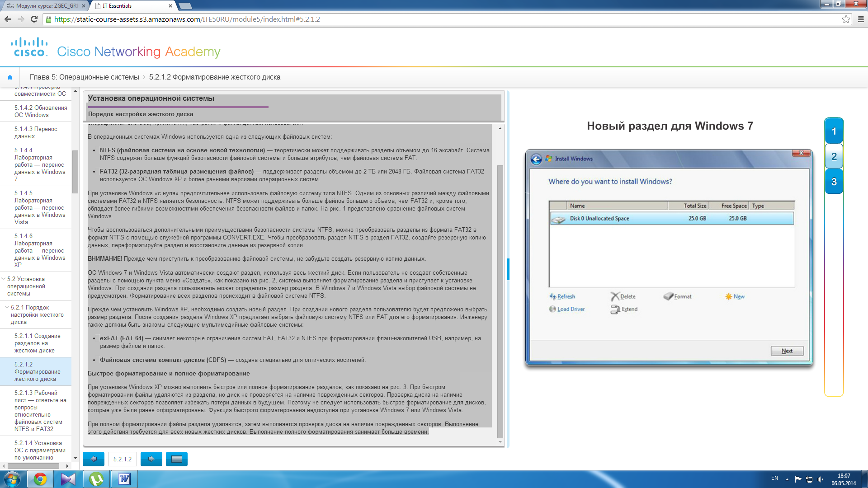Show figure 3
Image resolution: width=868 pixels, height=488 pixels.
(834, 182)
